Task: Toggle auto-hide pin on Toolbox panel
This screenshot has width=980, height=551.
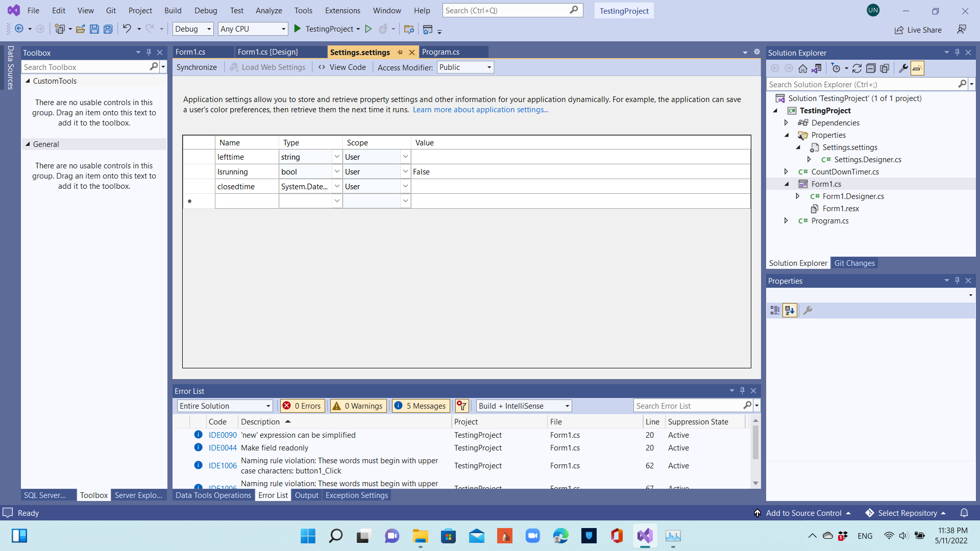Action: click(149, 53)
